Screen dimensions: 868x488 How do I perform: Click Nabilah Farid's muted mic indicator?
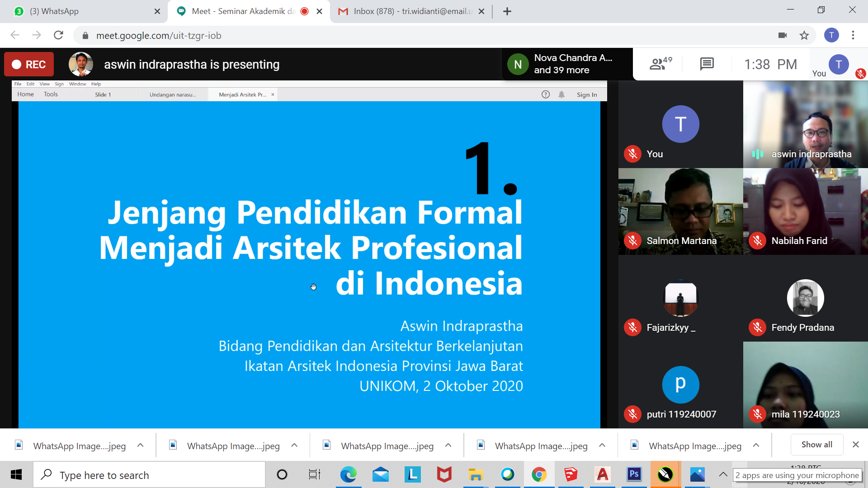click(757, 241)
